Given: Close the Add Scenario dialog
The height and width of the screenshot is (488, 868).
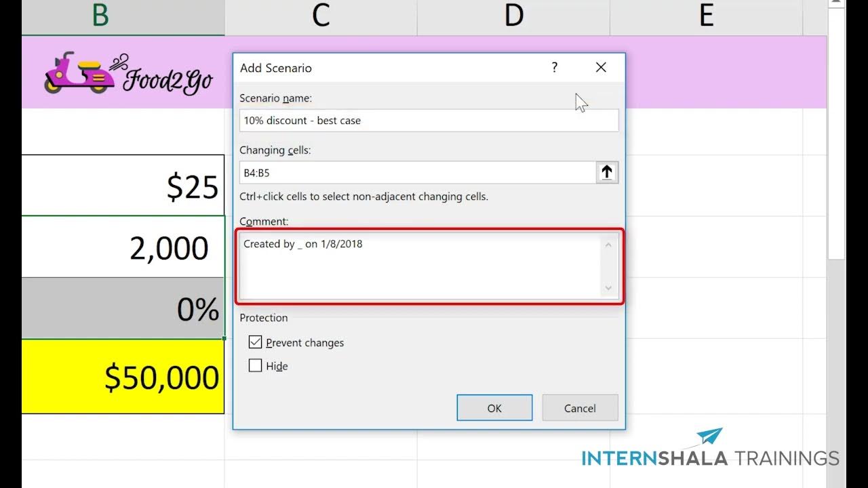Looking at the screenshot, I should (601, 68).
